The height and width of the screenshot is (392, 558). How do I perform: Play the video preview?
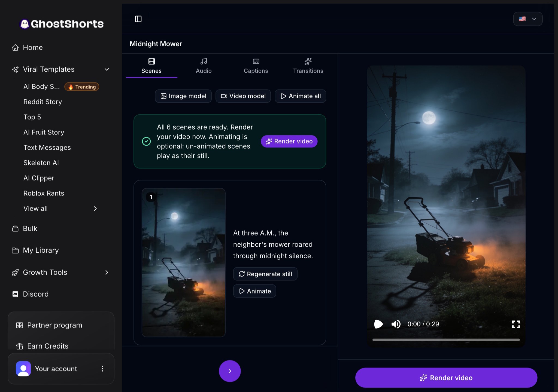click(x=378, y=324)
